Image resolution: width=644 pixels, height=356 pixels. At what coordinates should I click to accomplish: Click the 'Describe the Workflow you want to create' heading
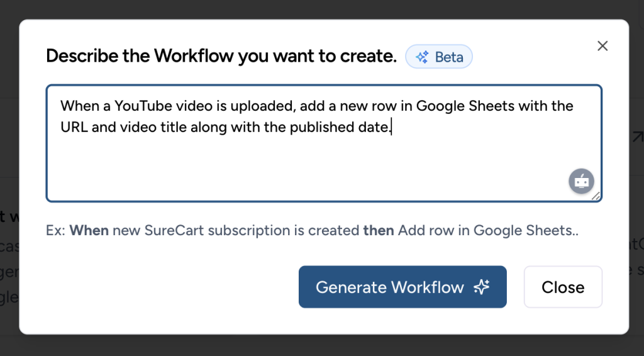pos(221,56)
